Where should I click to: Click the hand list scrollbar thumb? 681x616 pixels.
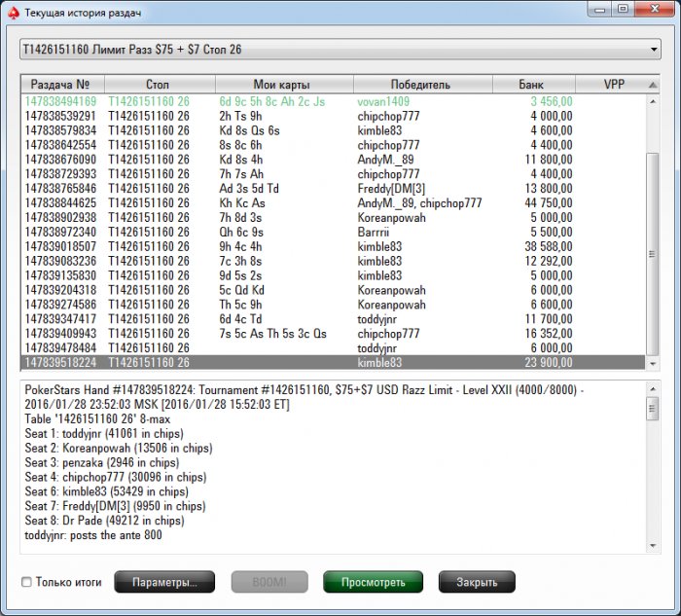pyautogui.click(x=653, y=254)
